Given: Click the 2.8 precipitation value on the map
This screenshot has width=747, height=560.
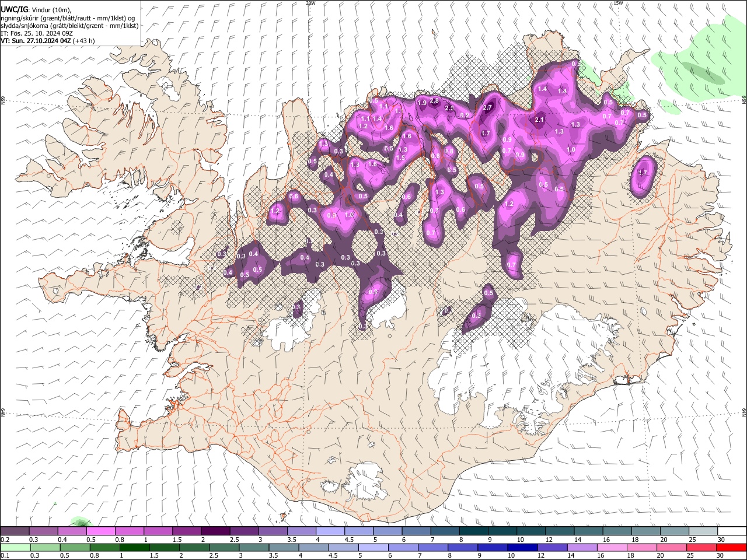Looking at the screenshot, I should pyautogui.click(x=434, y=100).
